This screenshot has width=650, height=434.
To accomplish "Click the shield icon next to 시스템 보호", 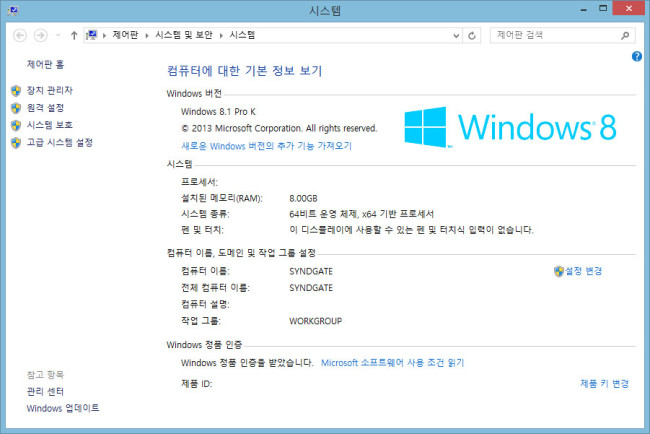I will pyautogui.click(x=16, y=125).
